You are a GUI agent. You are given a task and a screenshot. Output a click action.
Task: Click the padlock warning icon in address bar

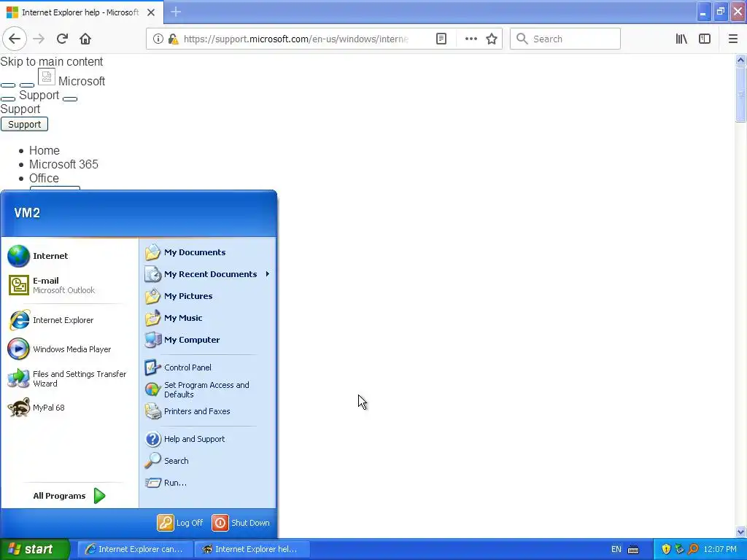tap(173, 39)
